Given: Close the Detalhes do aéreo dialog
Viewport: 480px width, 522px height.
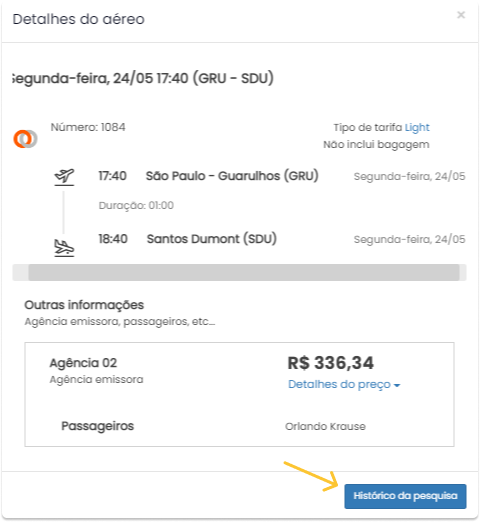Looking at the screenshot, I should pyautogui.click(x=461, y=15).
